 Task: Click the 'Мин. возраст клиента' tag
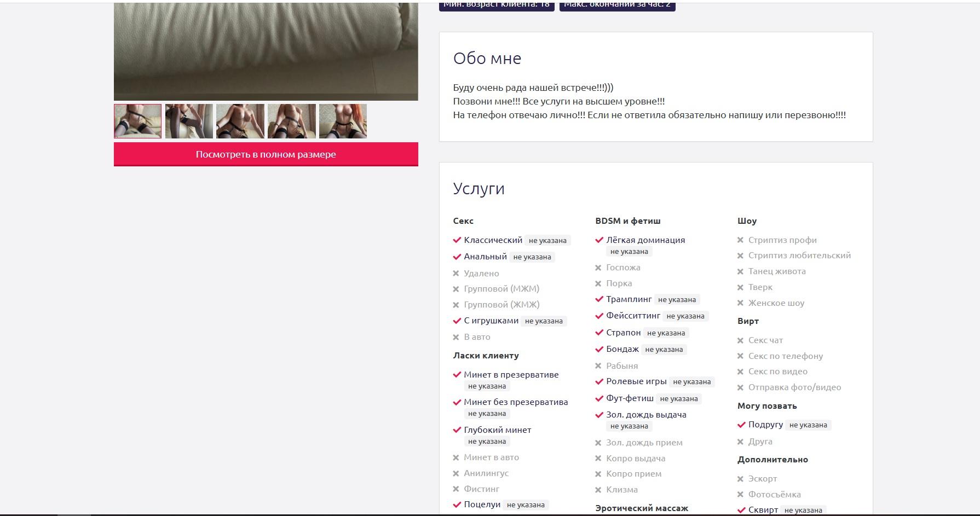pyautogui.click(x=497, y=5)
